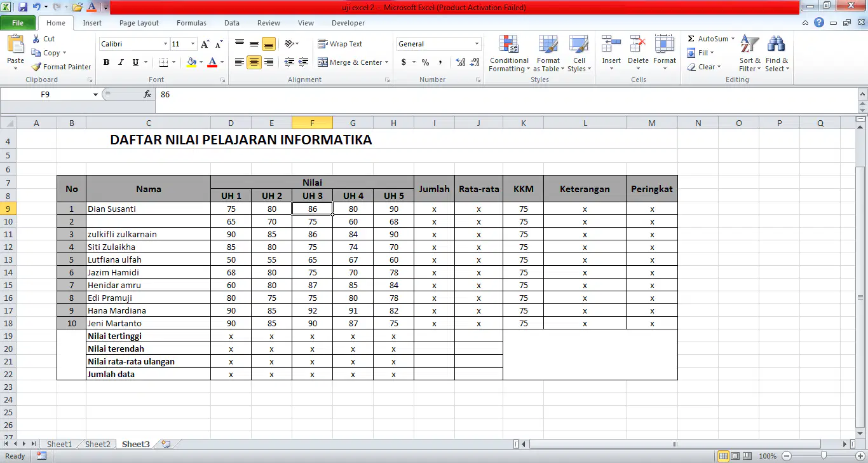Click the Increase Font Size icon
868x463 pixels.
205,44
